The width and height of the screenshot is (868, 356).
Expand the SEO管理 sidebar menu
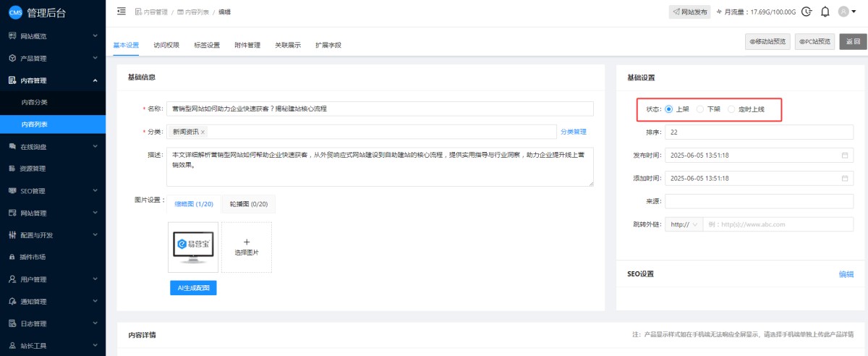coord(52,191)
